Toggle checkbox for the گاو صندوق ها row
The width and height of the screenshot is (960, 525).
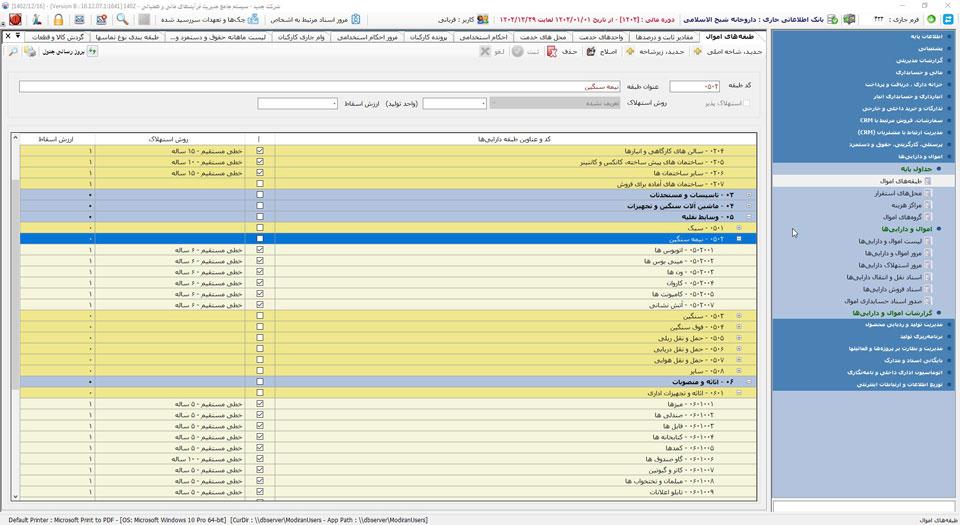coord(260,459)
